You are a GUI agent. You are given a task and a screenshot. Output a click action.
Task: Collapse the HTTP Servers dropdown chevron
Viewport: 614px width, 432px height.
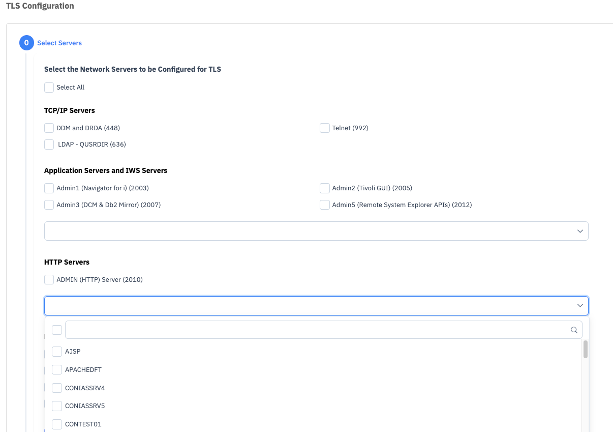coord(580,305)
